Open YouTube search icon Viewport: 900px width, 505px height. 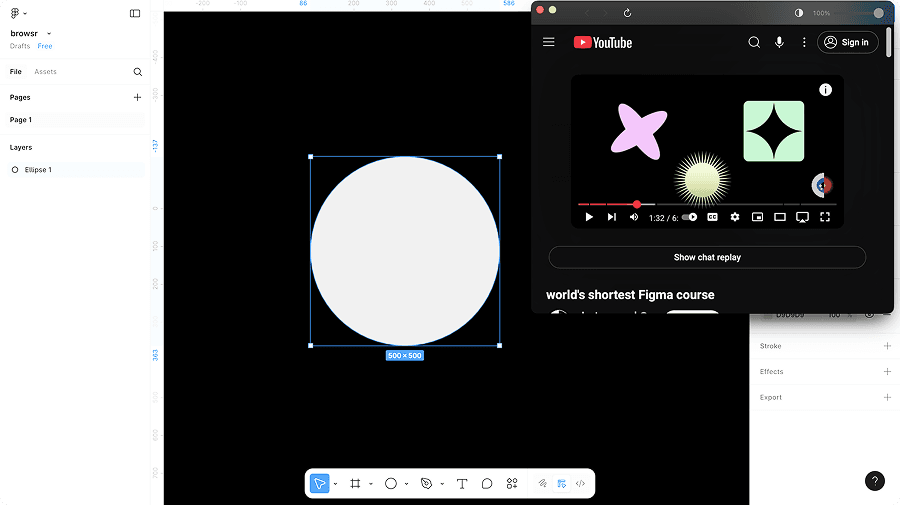[754, 42]
